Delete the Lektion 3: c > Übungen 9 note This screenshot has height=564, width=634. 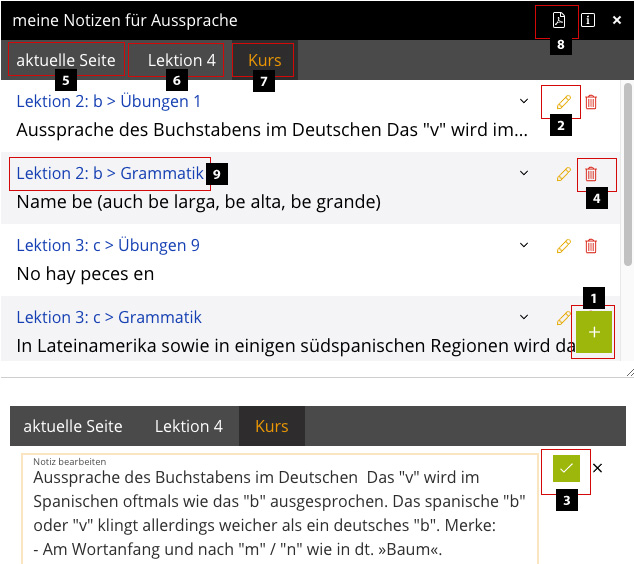tap(591, 246)
